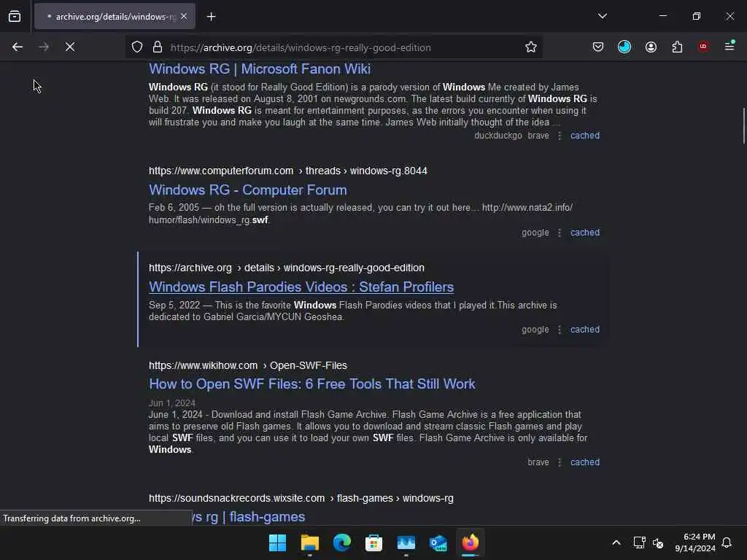Go forward to the next page
The image size is (747, 560).
(44, 47)
